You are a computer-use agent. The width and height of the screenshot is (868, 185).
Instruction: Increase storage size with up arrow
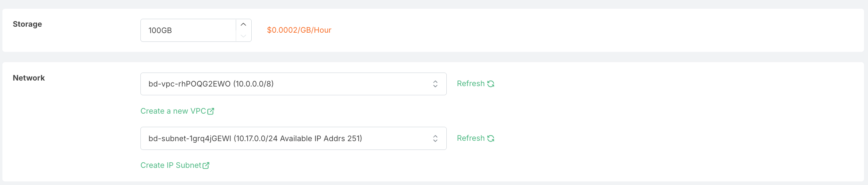pos(243,25)
